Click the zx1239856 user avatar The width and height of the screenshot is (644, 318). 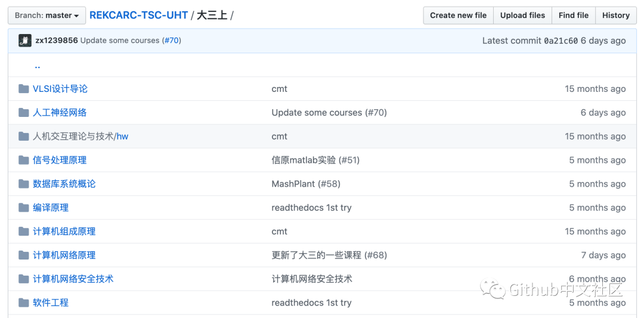coord(25,41)
